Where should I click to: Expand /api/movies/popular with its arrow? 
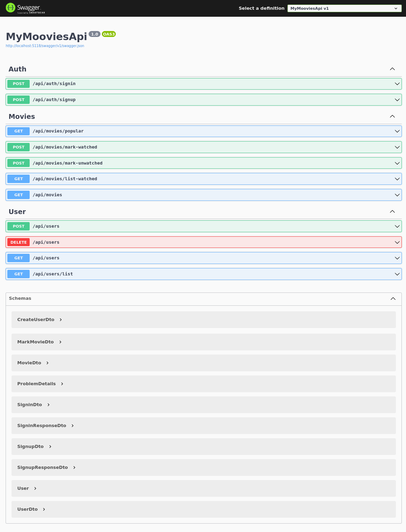click(x=397, y=131)
